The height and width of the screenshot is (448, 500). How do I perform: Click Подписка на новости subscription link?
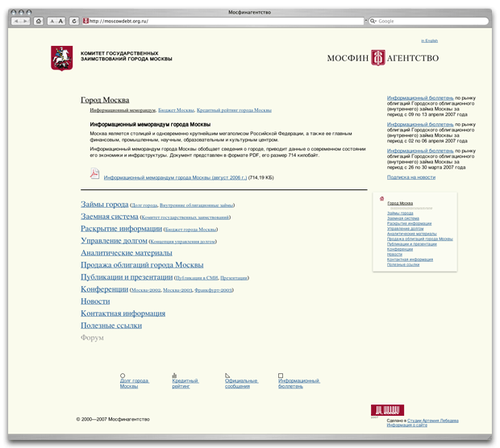pos(410,177)
